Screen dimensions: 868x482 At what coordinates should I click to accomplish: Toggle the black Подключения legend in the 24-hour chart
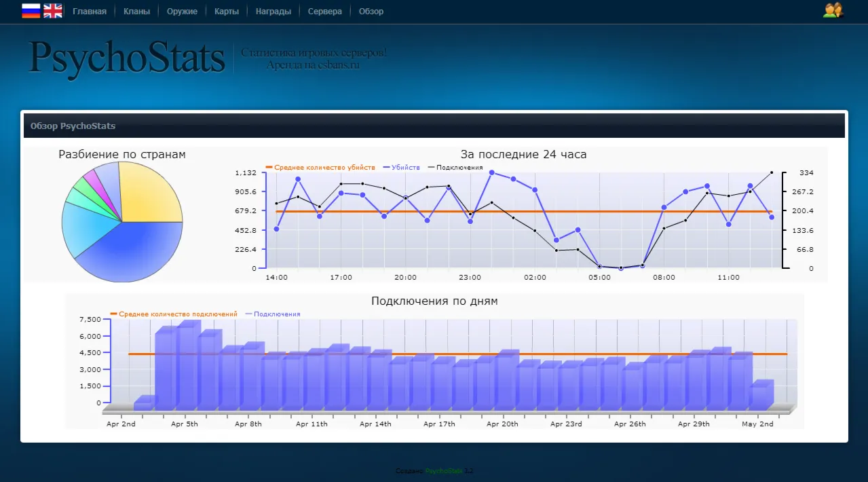(455, 167)
